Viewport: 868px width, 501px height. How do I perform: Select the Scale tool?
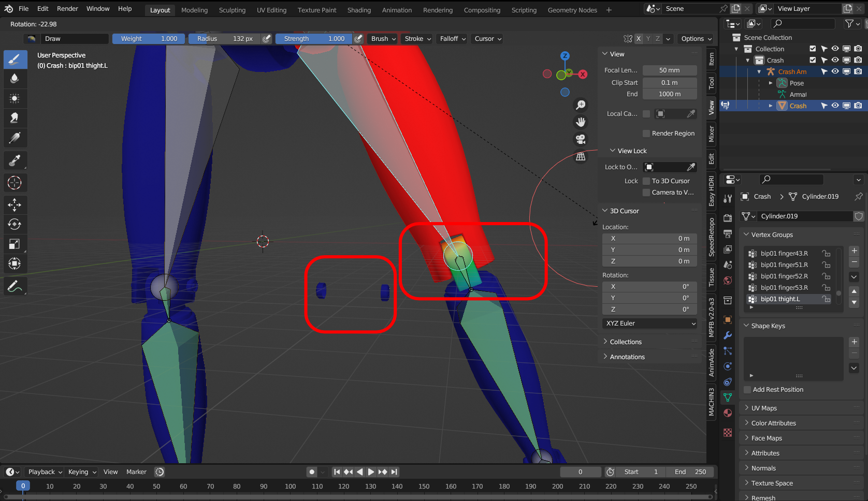click(x=15, y=244)
